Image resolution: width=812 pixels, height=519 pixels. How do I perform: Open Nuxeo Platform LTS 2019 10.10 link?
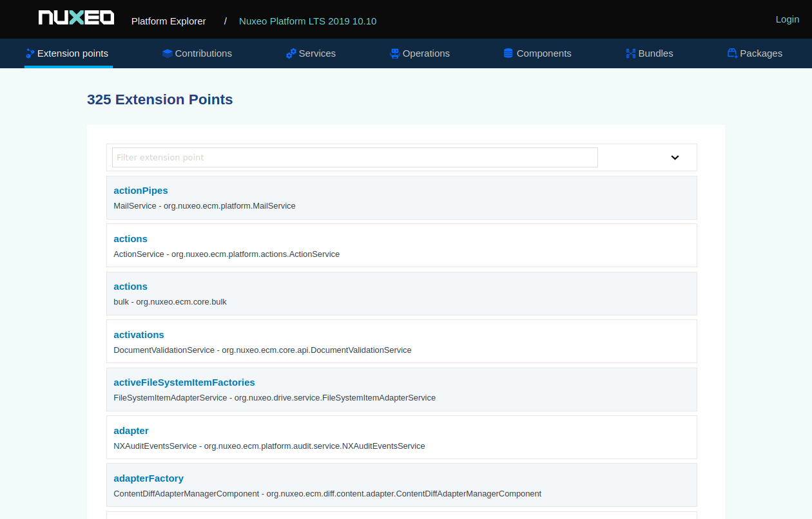(x=308, y=21)
